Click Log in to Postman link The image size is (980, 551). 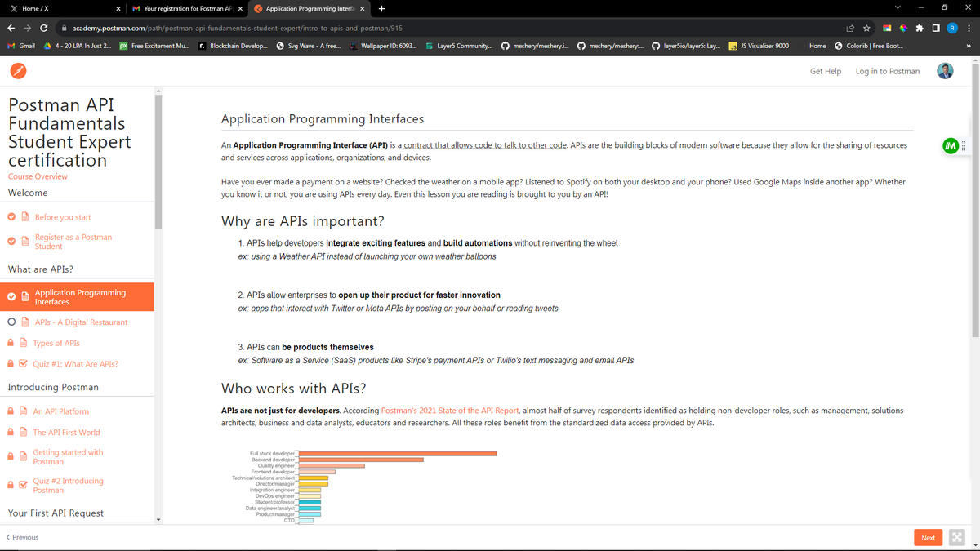click(x=888, y=71)
